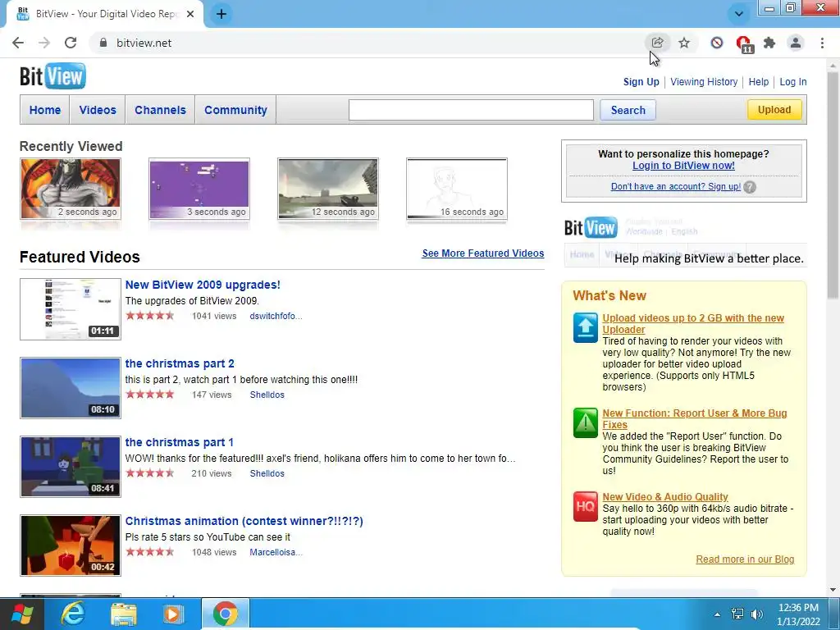Focus the video search input field
The height and width of the screenshot is (630, 840).
pyautogui.click(x=471, y=110)
